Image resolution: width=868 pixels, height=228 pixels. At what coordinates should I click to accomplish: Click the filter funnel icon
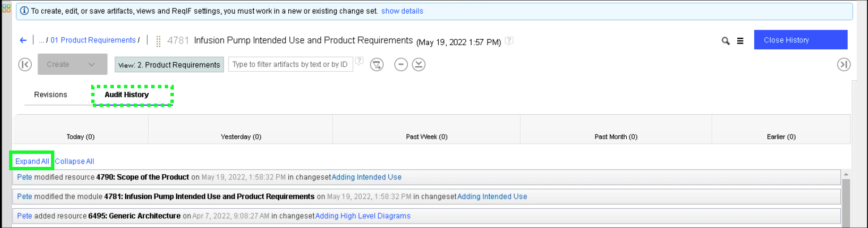(377, 64)
